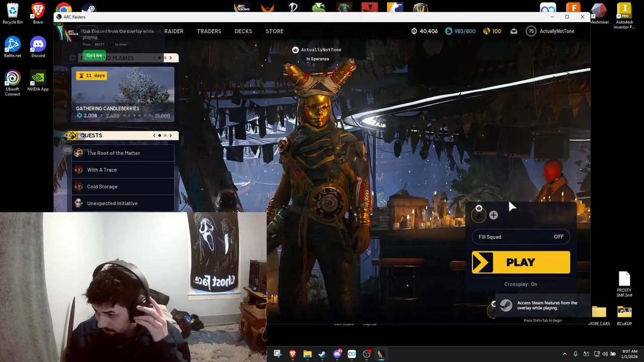Open the mail inbox envelope icon
This screenshot has width=644, height=362.
click(x=514, y=31)
